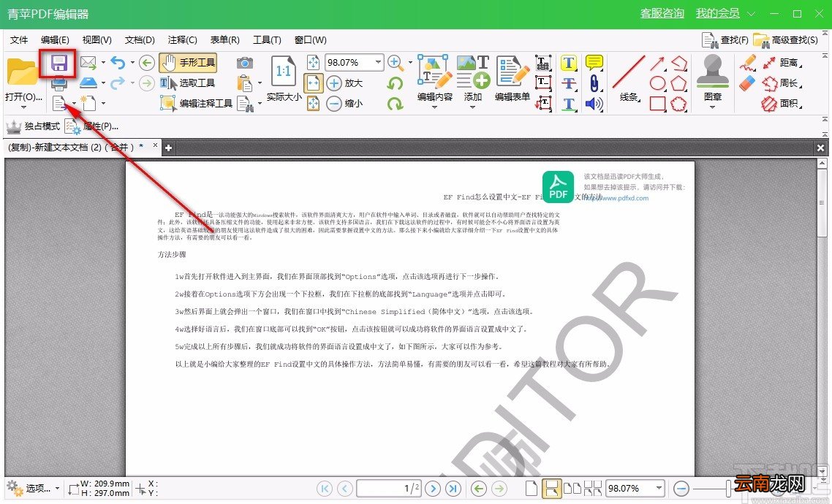
Task: Expand the Add (添加) dropdown arrow
Action: pyautogui.click(x=473, y=107)
